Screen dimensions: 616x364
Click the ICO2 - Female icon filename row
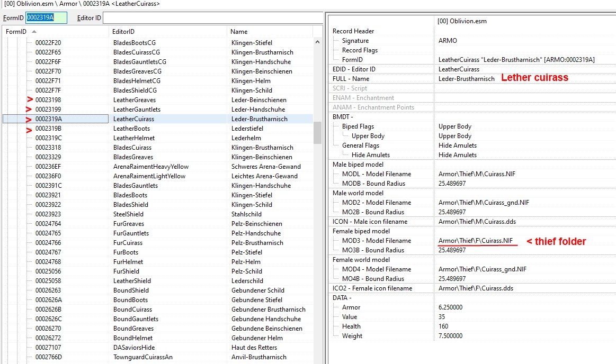(472, 288)
